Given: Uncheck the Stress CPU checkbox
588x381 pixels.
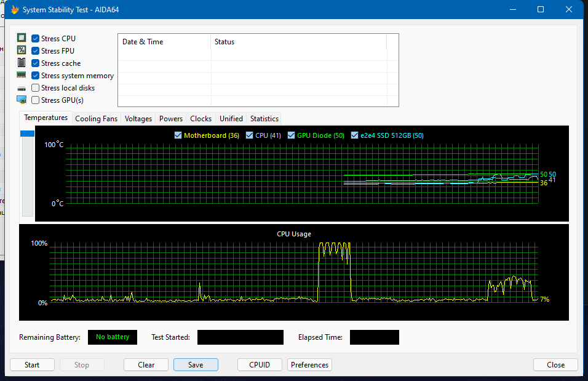Looking at the screenshot, I should 35,38.
